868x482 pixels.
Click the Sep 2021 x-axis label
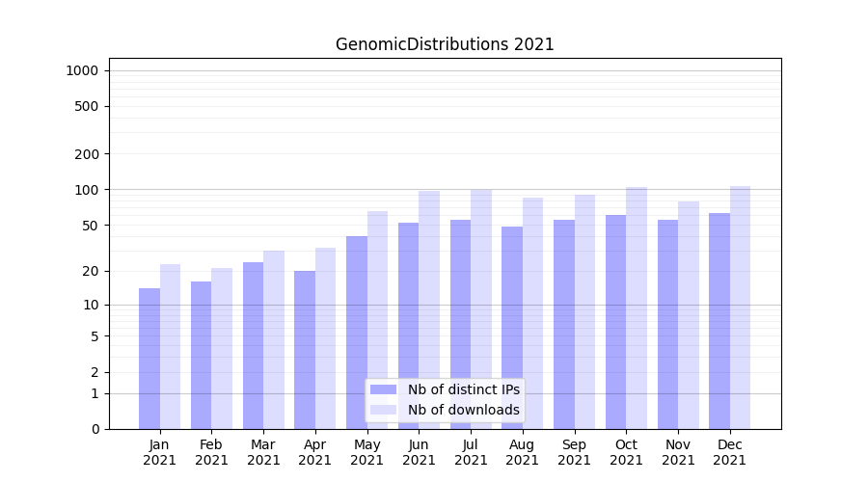[x=574, y=452]
